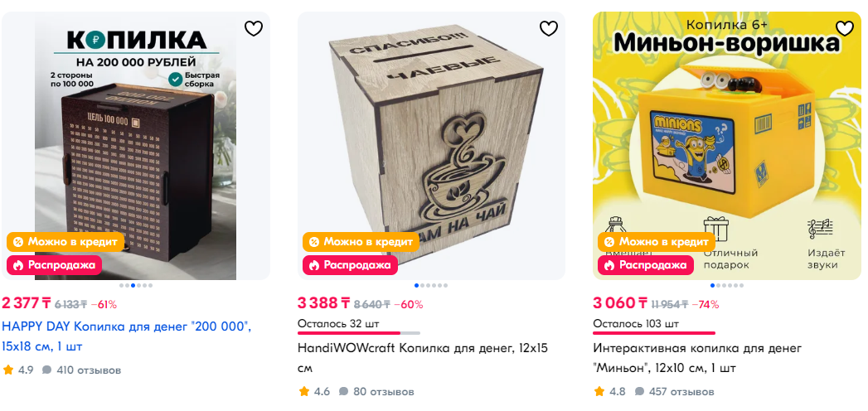
Task: Click credit badge on HAPPY DAY product
Action: point(65,242)
